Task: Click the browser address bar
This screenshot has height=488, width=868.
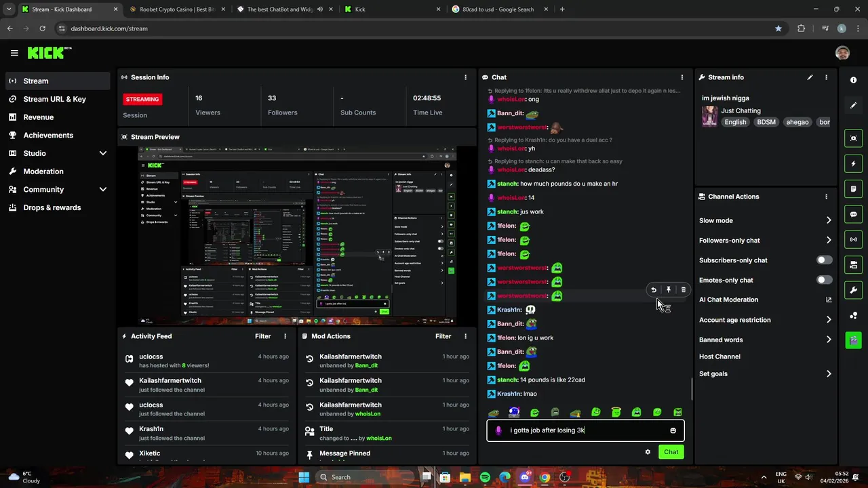Action: (420, 28)
